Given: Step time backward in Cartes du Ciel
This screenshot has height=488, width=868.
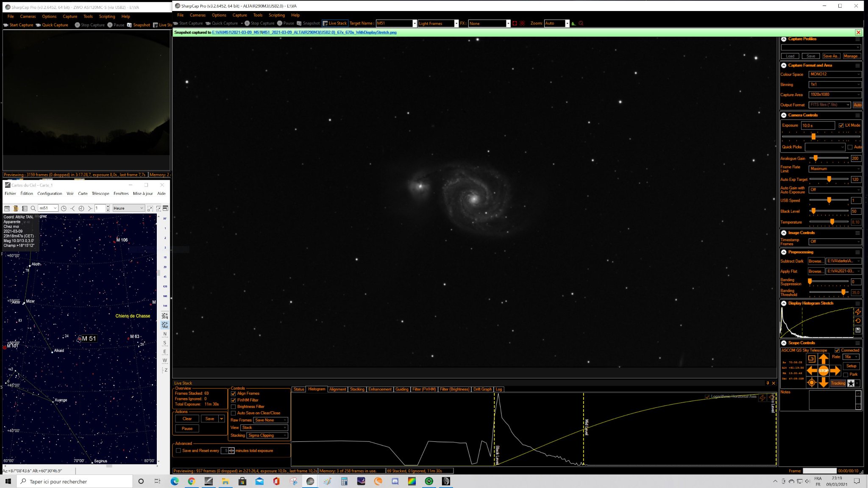Looking at the screenshot, I should coord(72,208).
